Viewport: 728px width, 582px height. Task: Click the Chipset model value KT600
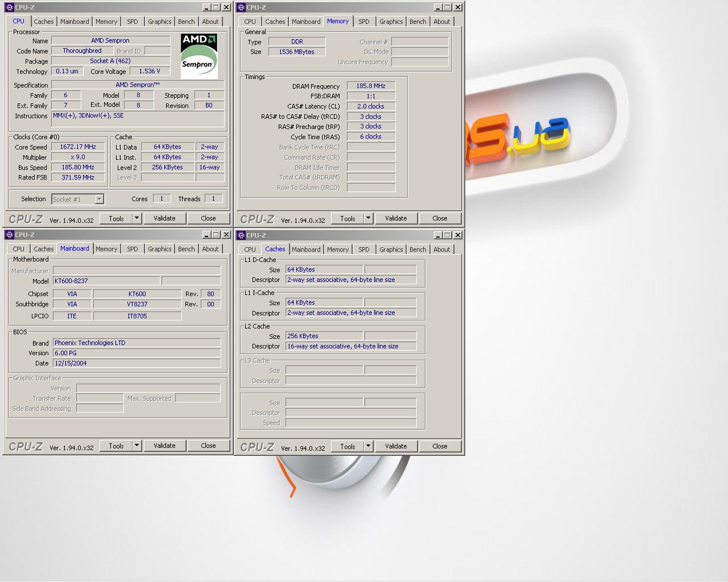(137, 294)
